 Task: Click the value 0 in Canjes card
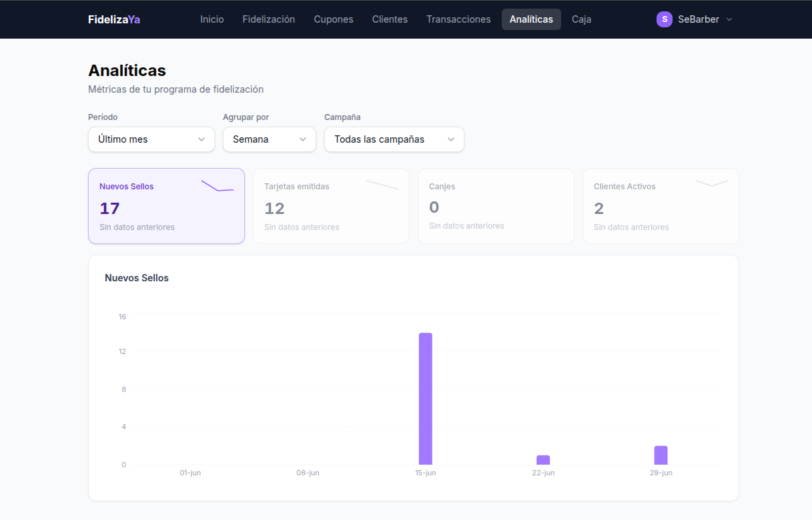[x=434, y=207]
